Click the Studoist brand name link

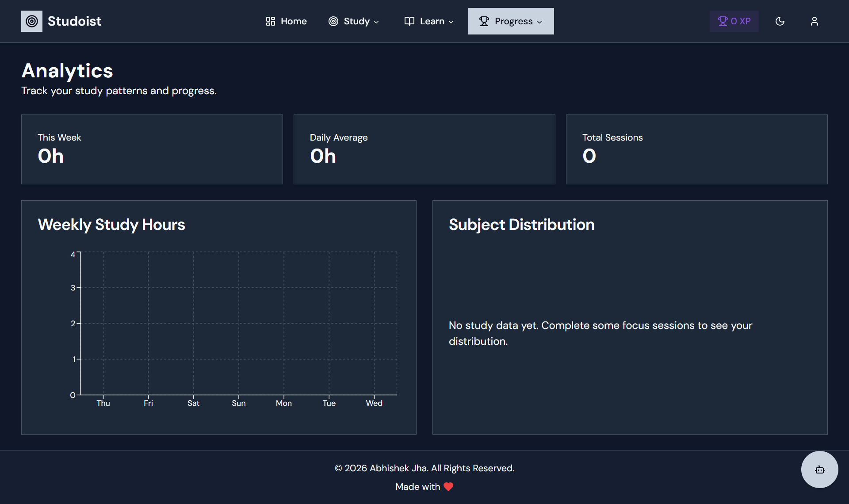tap(74, 21)
